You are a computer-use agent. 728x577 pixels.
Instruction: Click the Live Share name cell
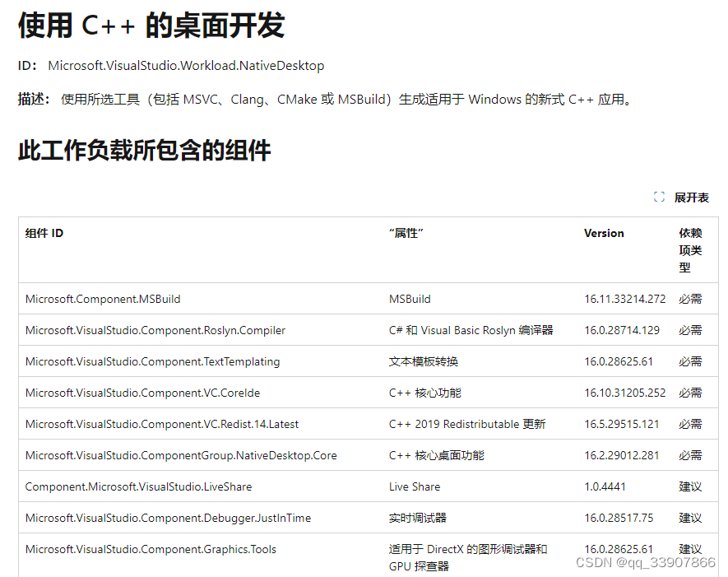(415, 487)
